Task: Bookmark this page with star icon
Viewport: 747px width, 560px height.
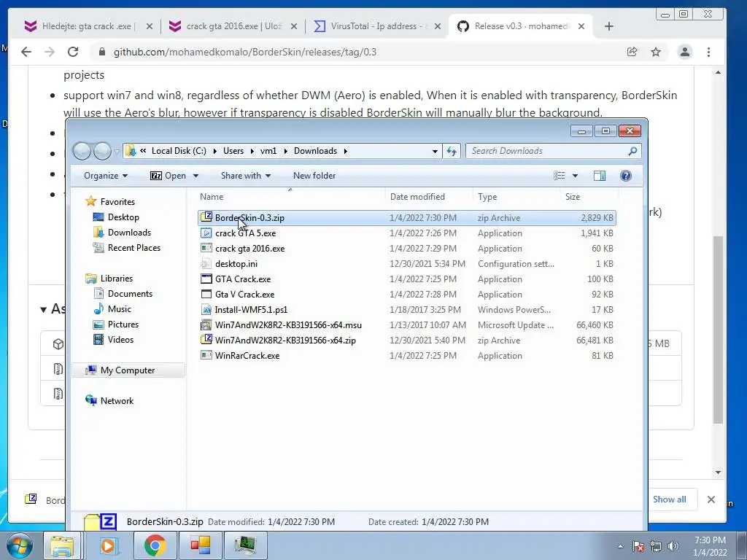Action: pyautogui.click(x=656, y=52)
